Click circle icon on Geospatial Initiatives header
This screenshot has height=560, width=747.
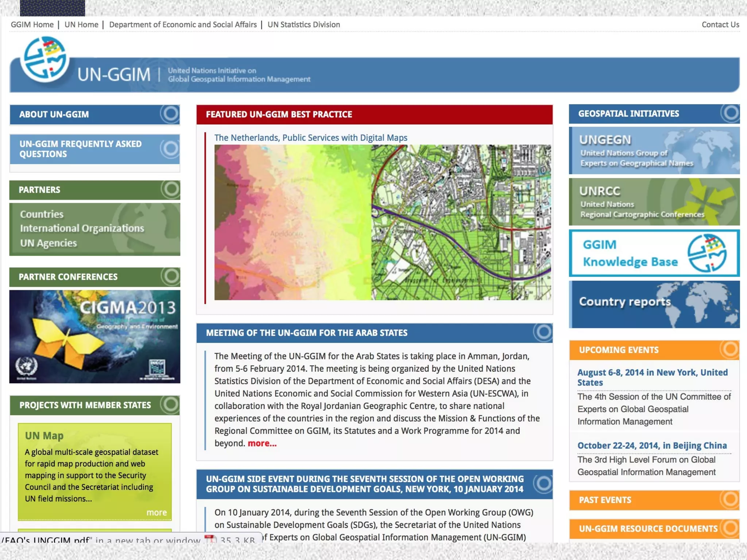click(x=731, y=113)
